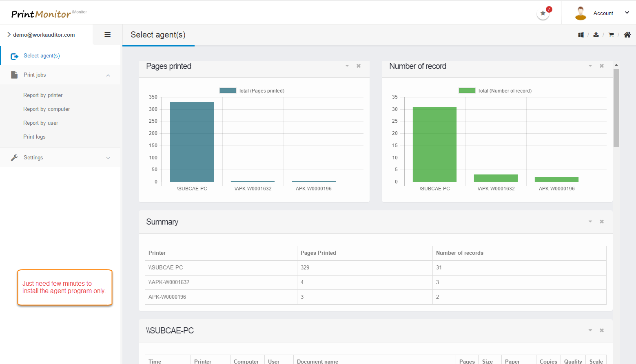The height and width of the screenshot is (364, 636).
Task: Click the vertical scrollbar thumb
Action: pos(616,108)
